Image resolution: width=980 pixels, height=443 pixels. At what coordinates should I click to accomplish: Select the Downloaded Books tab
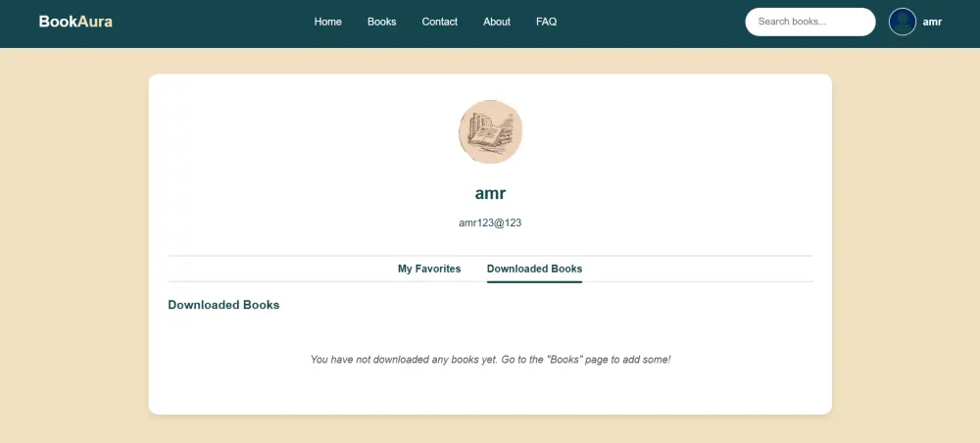[534, 269]
